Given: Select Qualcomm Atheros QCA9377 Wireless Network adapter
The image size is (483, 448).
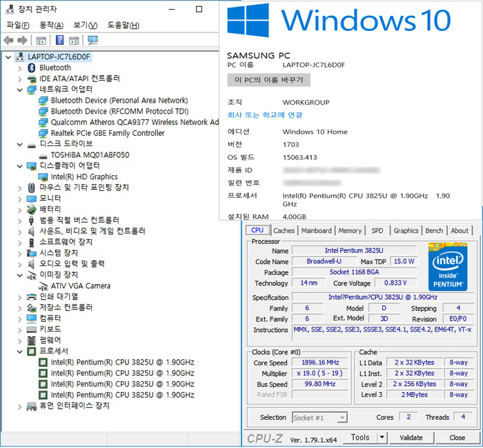Looking at the screenshot, I should coord(135,123).
